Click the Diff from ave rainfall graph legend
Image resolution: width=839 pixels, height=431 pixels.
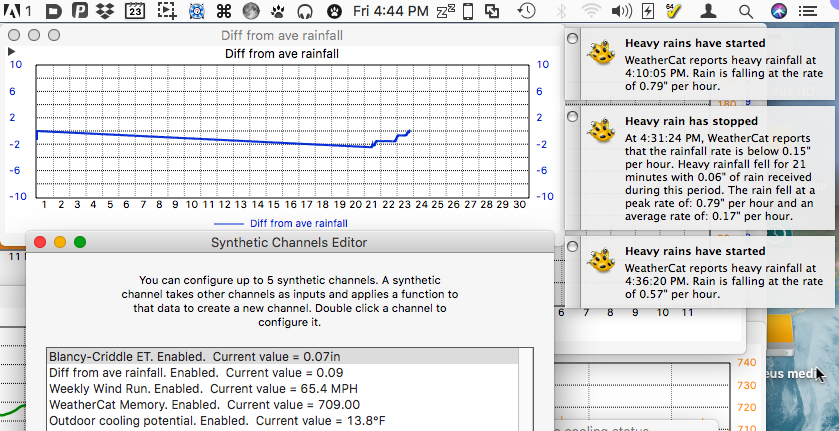[281, 224]
